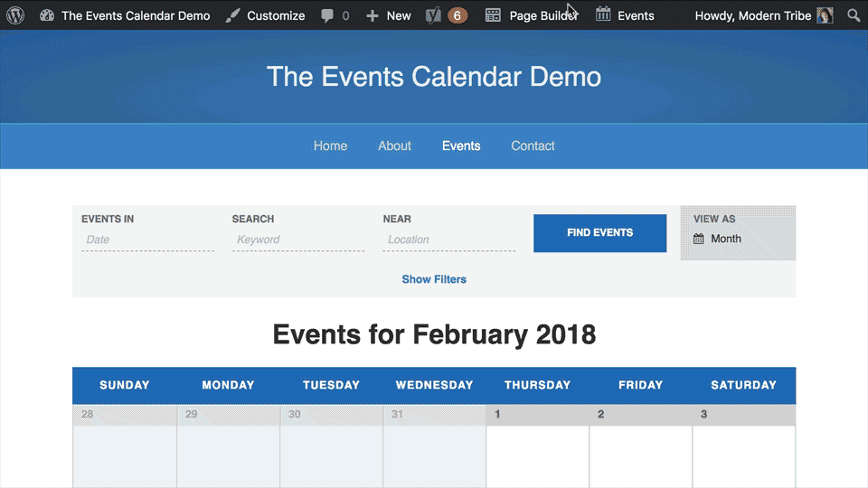
Task: Click the calendar icon beside Month
Action: click(x=699, y=239)
